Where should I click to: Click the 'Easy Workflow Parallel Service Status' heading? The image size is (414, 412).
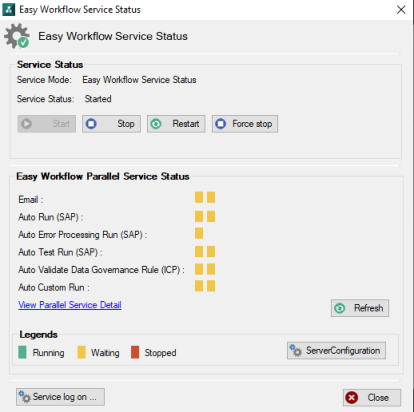point(103,176)
